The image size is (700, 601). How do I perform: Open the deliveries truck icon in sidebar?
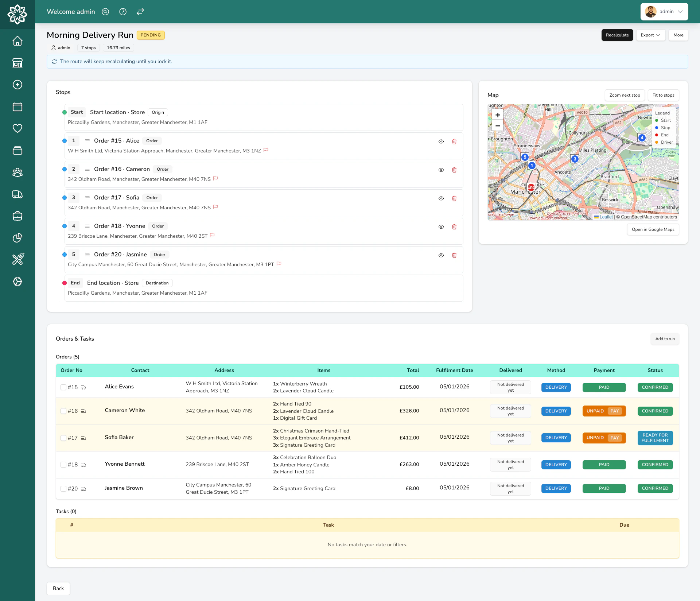tap(17, 194)
